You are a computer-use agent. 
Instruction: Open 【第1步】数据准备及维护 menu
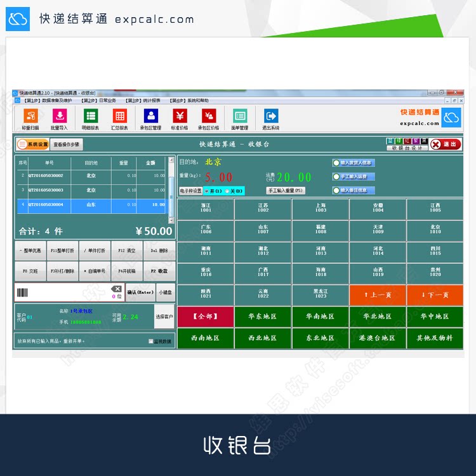click(x=48, y=100)
